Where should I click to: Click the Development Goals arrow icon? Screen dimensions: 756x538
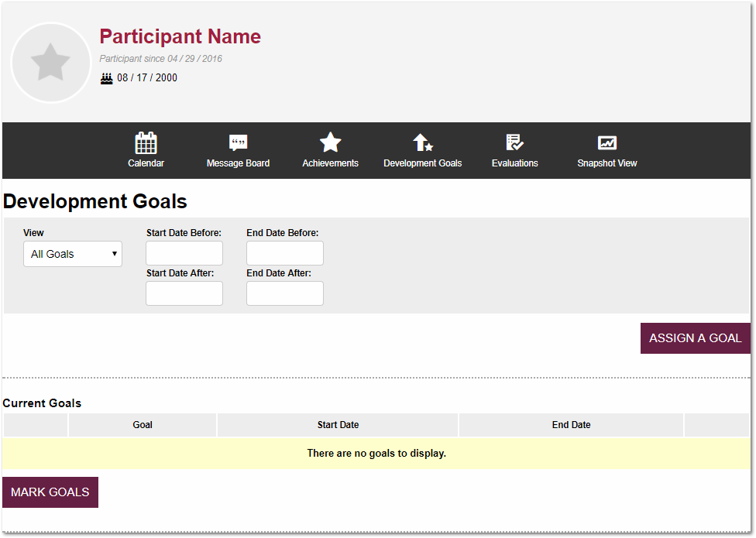[x=422, y=142]
